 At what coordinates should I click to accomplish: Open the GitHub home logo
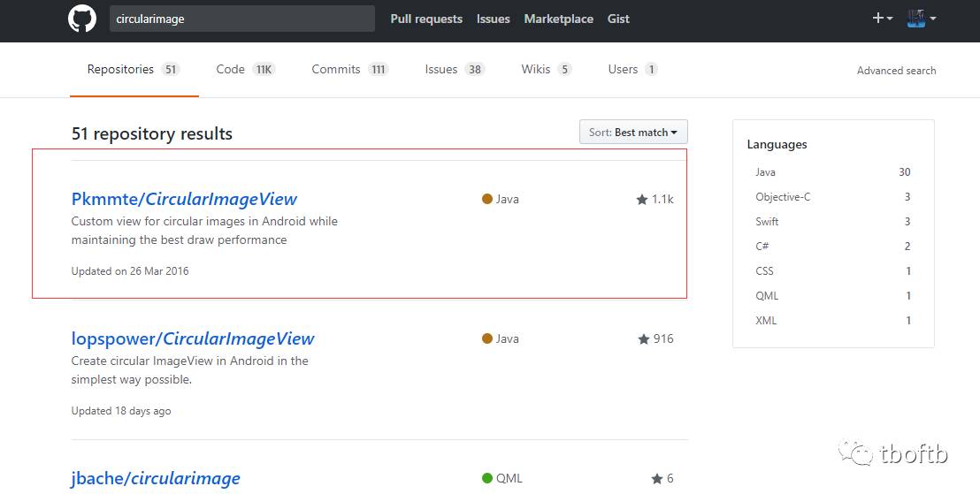(82, 18)
